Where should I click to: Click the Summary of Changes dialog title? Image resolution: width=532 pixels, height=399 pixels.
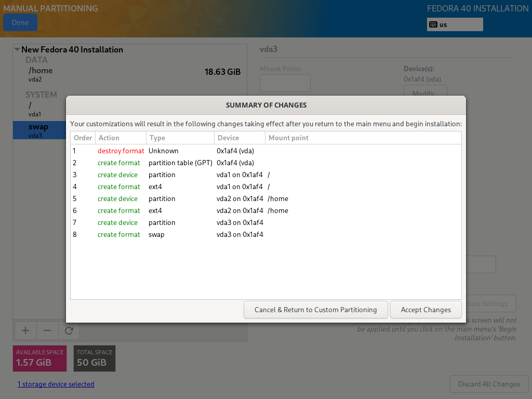(266, 105)
